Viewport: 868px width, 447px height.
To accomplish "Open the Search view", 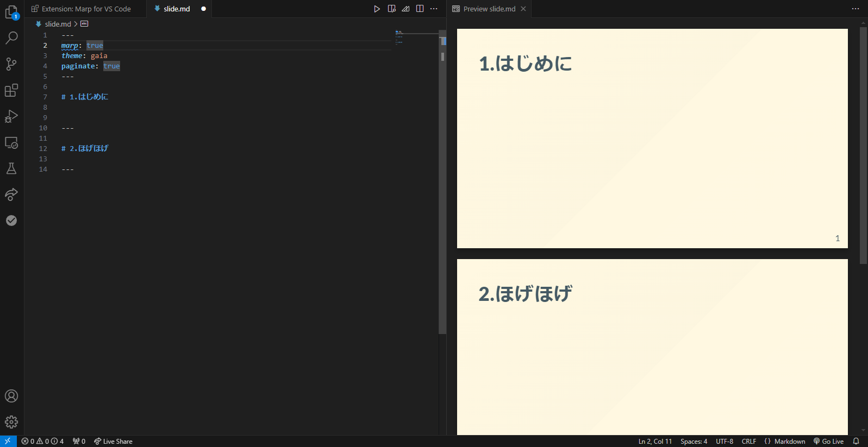I will 11,37.
